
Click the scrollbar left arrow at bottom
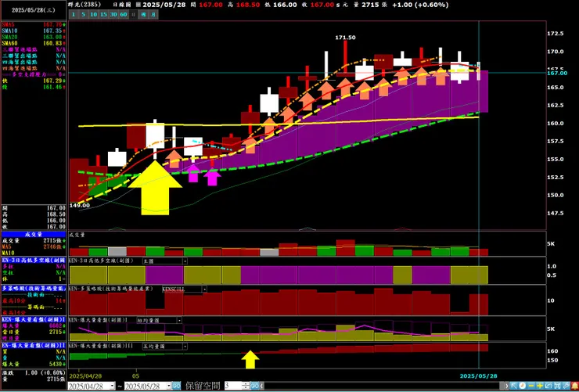pos(262,386)
